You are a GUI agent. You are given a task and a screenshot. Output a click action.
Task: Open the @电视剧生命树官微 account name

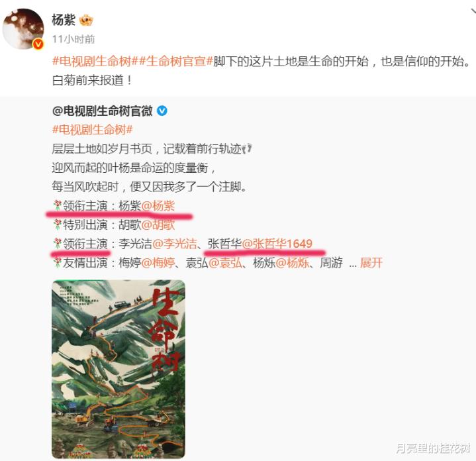coord(103,111)
